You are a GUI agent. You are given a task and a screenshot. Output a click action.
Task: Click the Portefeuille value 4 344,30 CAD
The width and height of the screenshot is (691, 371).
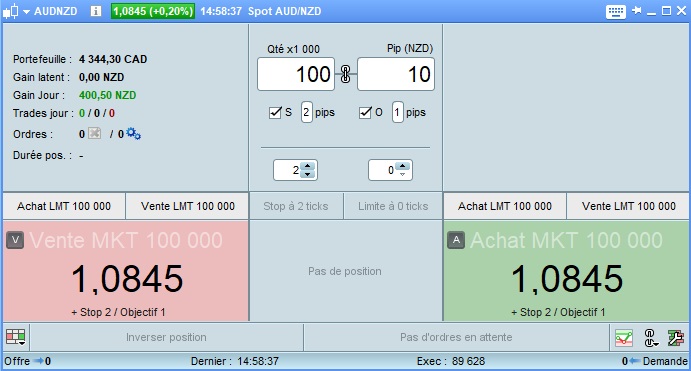tap(113, 59)
